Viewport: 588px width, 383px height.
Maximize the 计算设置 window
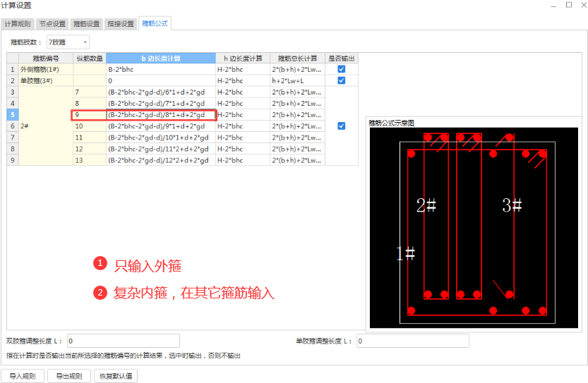(x=569, y=5)
